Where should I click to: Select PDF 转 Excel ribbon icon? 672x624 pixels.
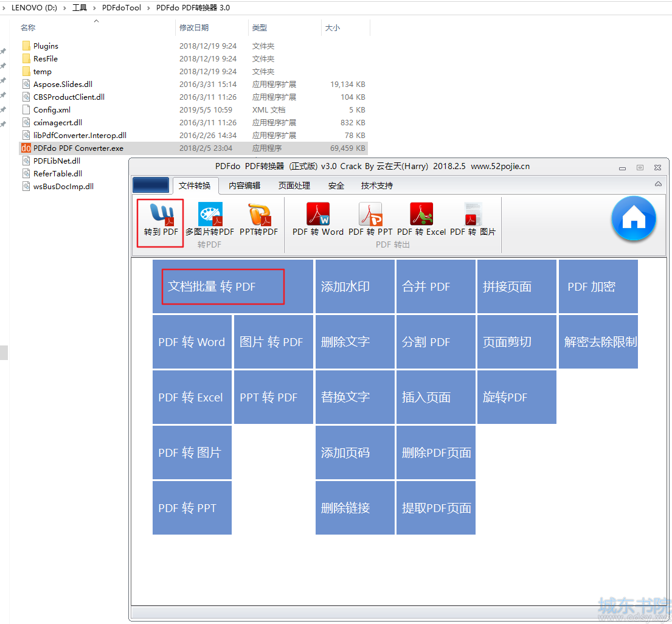click(421, 219)
